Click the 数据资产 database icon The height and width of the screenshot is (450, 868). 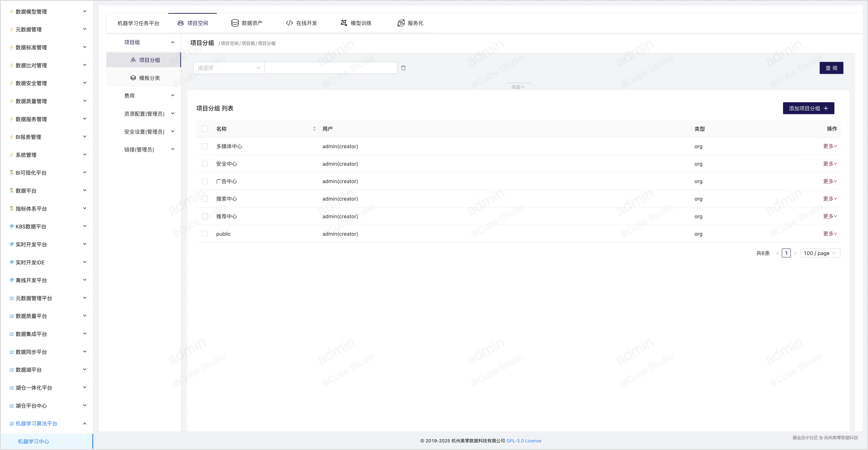[x=235, y=23]
